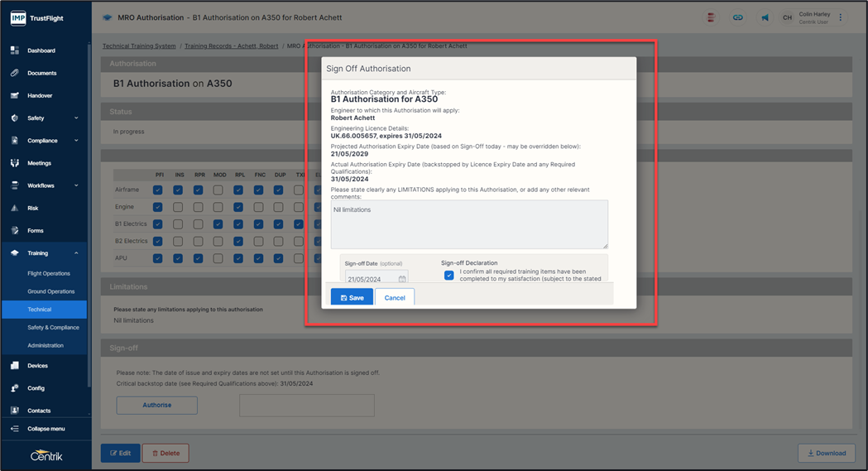Click the Config icon in sidebar
The image size is (868, 471).
[15, 388]
